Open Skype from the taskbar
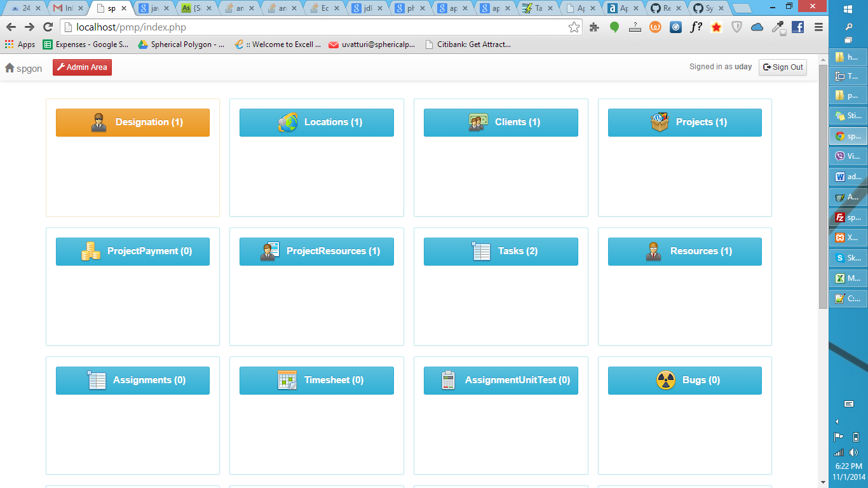Viewport: 868px width, 488px height. tap(848, 258)
